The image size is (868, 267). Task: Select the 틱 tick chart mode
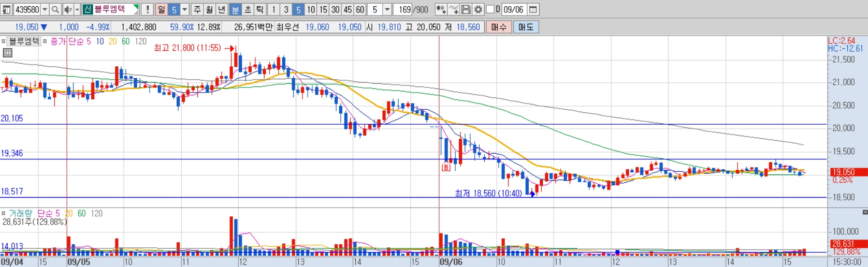click(259, 10)
